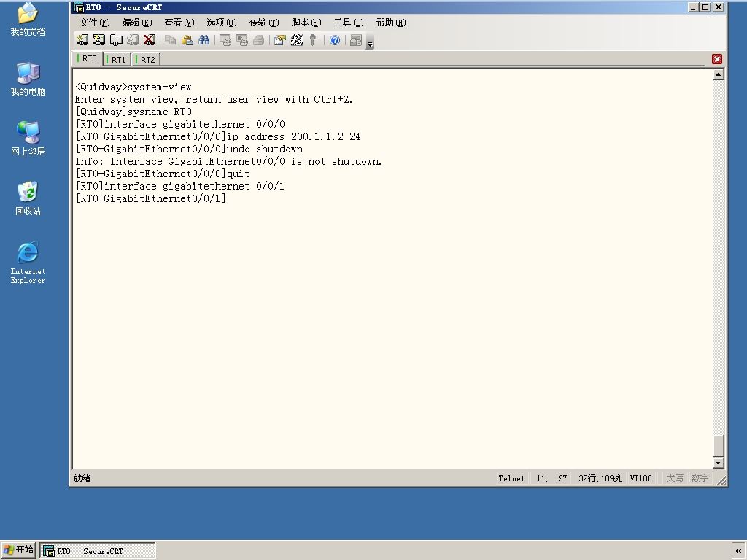Click the '就绪' status bar text
This screenshot has width=747, height=560.
pos(82,478)
